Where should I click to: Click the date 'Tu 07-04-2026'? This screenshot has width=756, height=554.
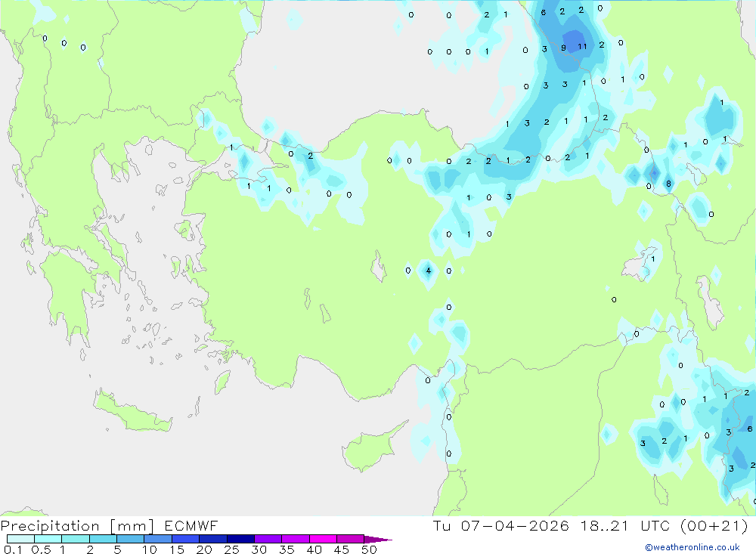(500, 525)
